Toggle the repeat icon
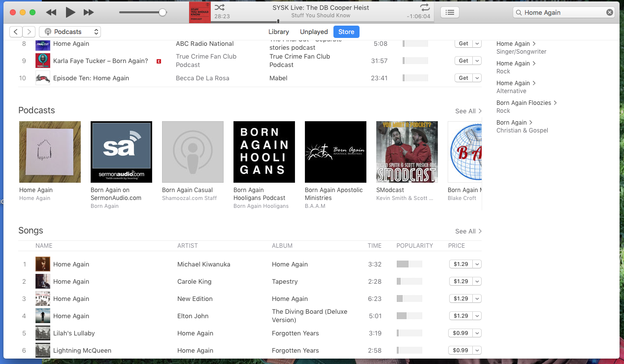624x364 pixels. coord(425,7)
